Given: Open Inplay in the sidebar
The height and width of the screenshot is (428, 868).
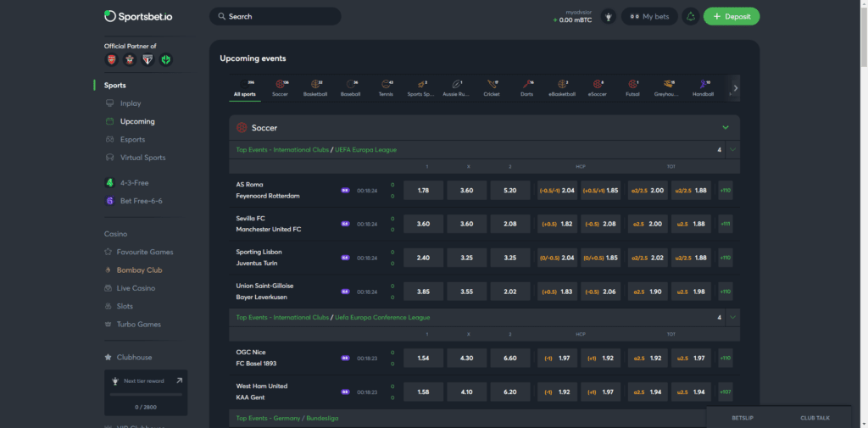Looking at the screenshot, I should click(x=131, y=103).
